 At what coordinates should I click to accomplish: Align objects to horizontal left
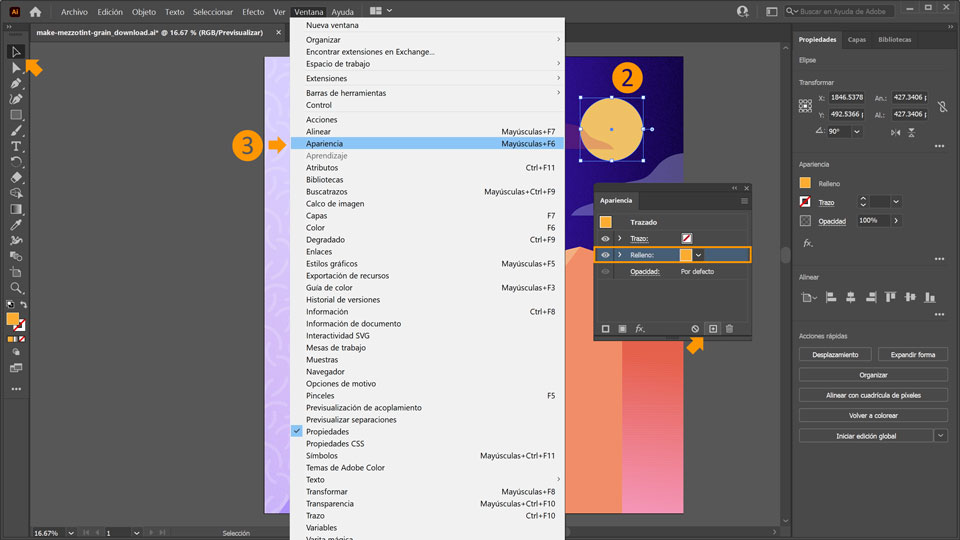tap(831, 297)
